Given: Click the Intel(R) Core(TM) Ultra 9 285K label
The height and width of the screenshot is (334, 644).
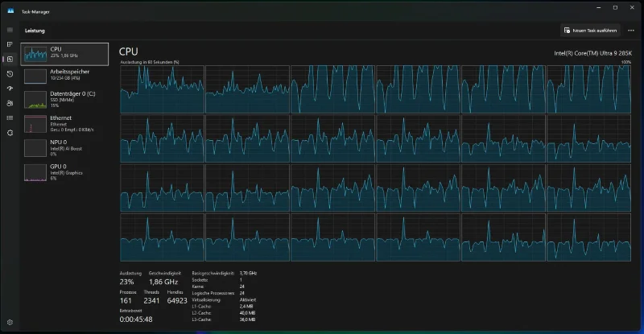Looking at the screenshot, I should [592, 53].
